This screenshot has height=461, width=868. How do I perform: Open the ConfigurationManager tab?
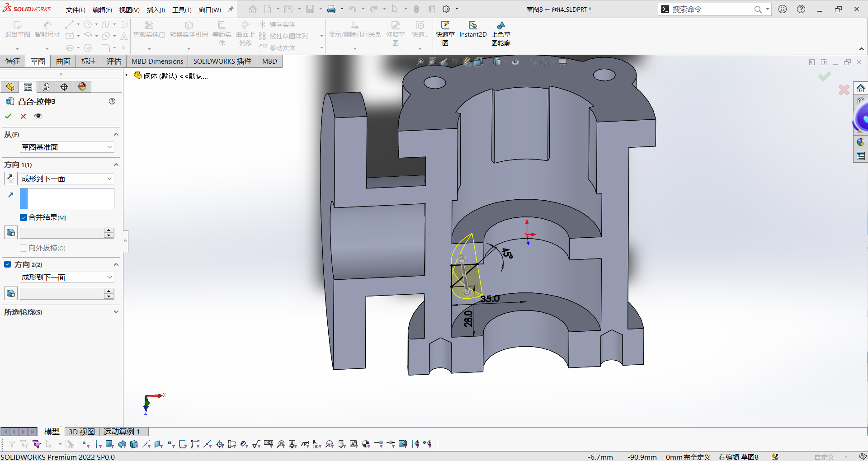tap(46, 87)
